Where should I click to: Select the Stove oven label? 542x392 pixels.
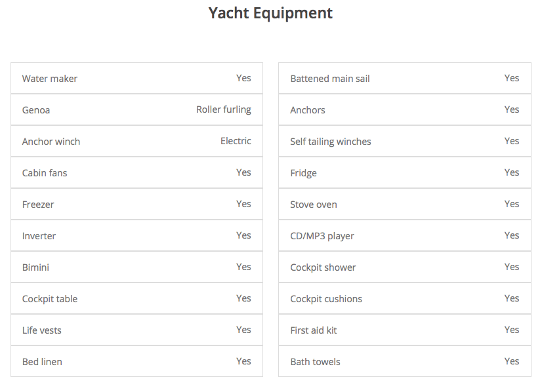point(314,205)
